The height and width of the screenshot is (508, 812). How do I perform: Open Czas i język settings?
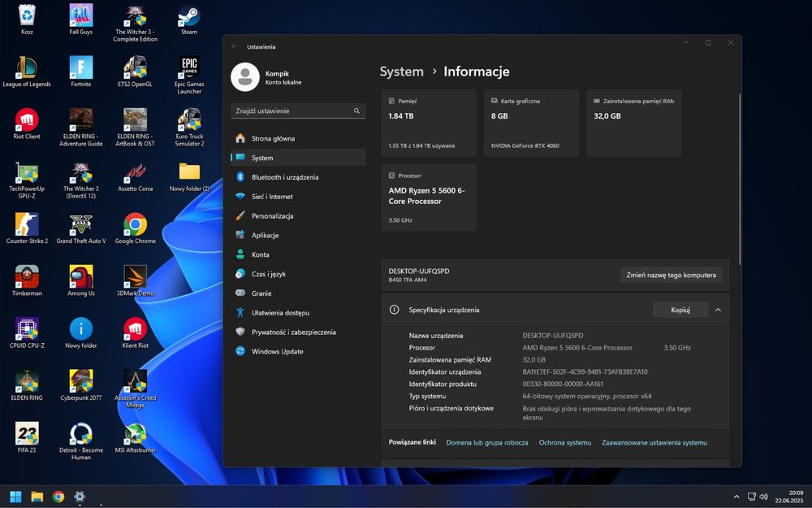[x=298, y=274]
